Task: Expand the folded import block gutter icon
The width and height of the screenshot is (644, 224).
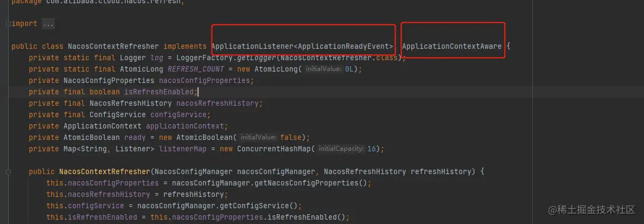Action: 8,24
